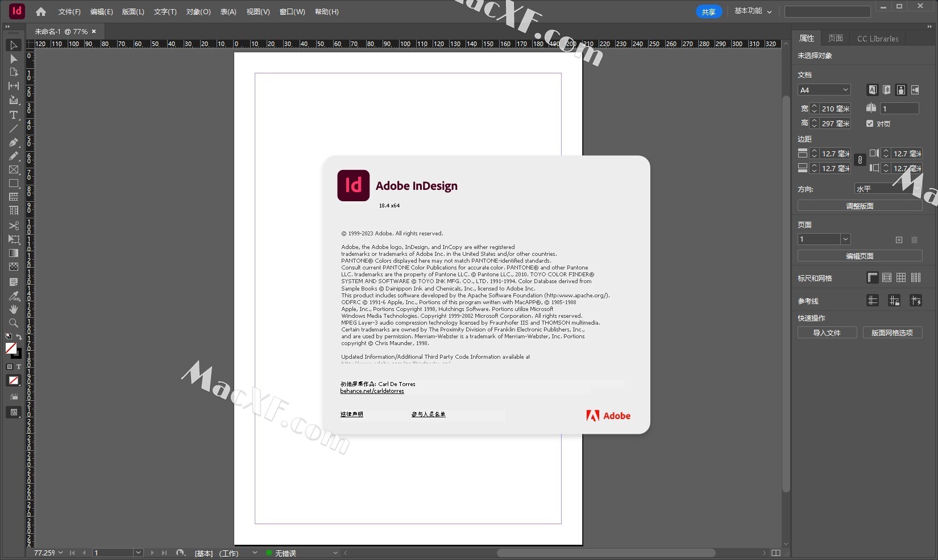Swap fill and stroke colors

(19, 337)
